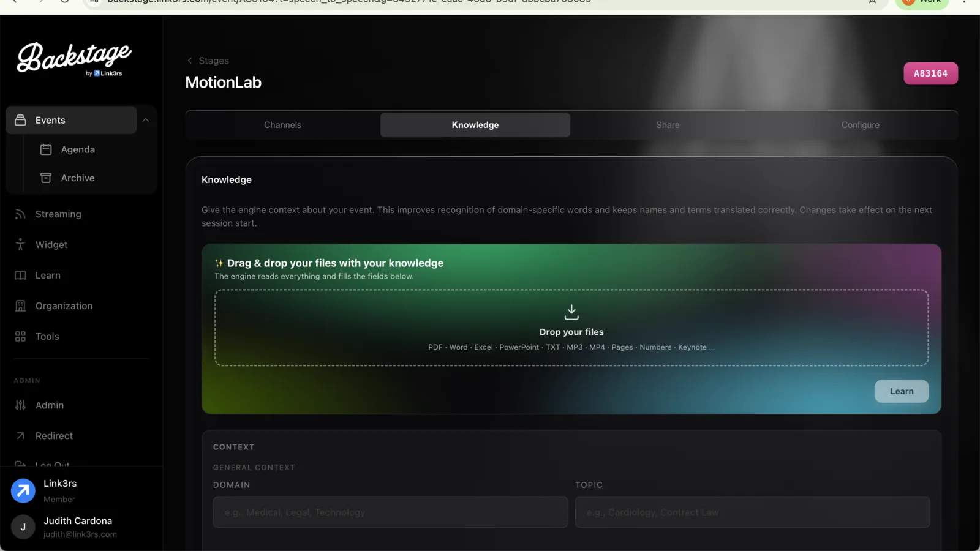The height and width of the screenshot is (551, 980).
Task: Click the Backstage logo
Action: click(74, 59)
